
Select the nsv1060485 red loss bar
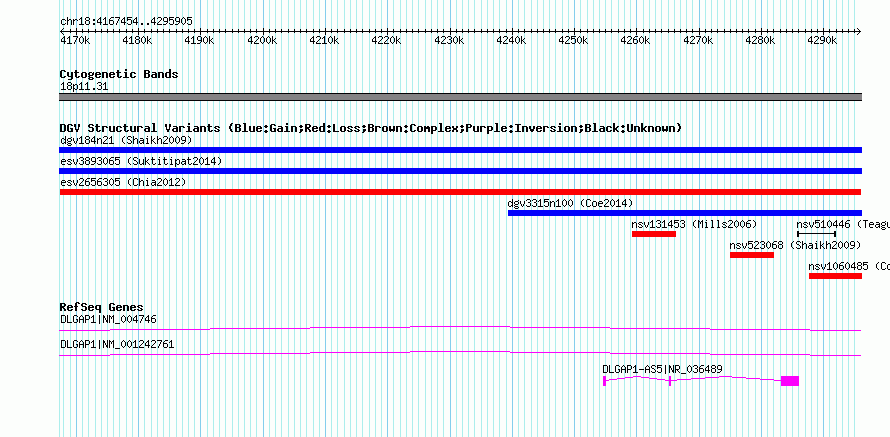point(836,276)
